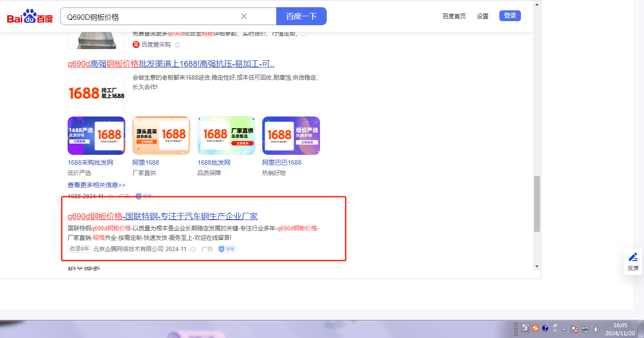Open q690d钢板价格-国联特钢 result title
This screenshot has width=644, height=338.
coord(163,216)
